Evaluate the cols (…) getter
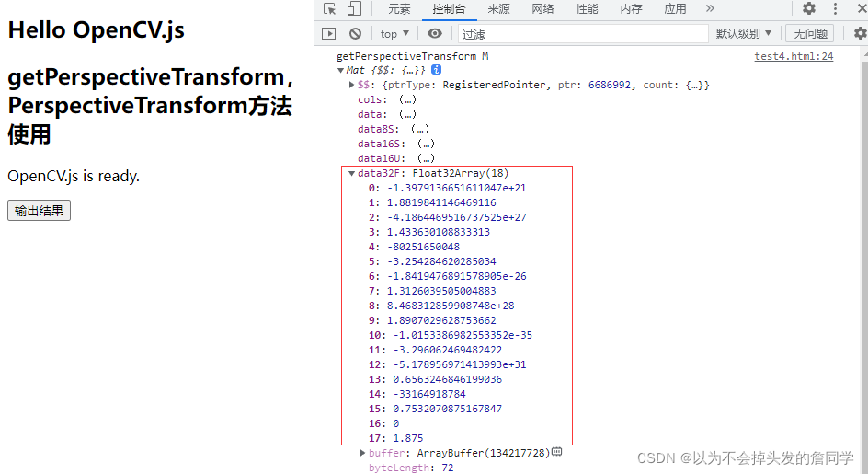This screenshot has height=474, width=868. point(407,99)
